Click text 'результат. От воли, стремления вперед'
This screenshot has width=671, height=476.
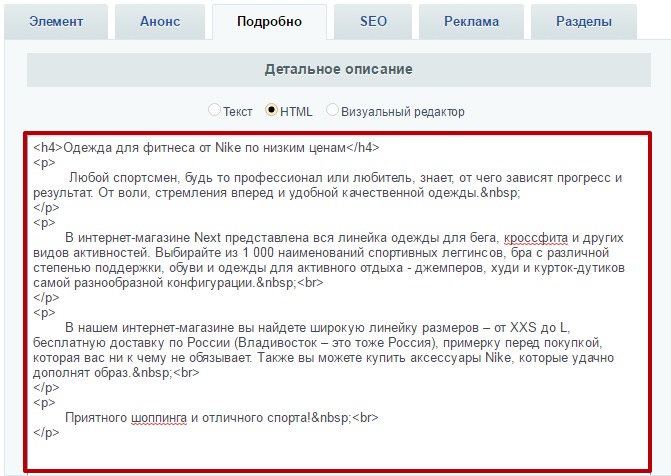pyautogui.click(x=154, y=193)
